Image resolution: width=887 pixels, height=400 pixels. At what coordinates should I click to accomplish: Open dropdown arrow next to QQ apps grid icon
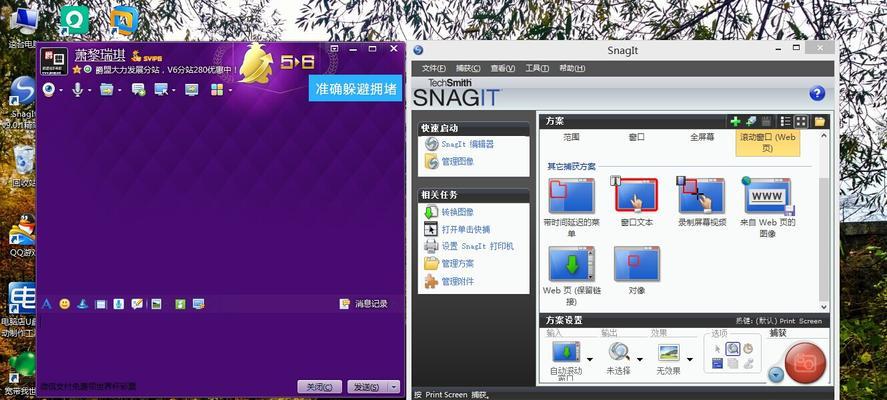pos(230,91)
